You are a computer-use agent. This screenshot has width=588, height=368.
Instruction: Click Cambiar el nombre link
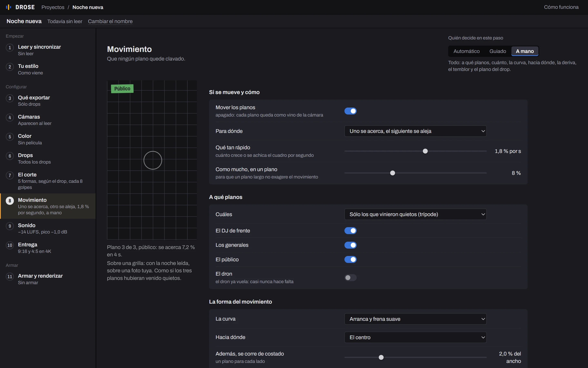tap(110, 21)
